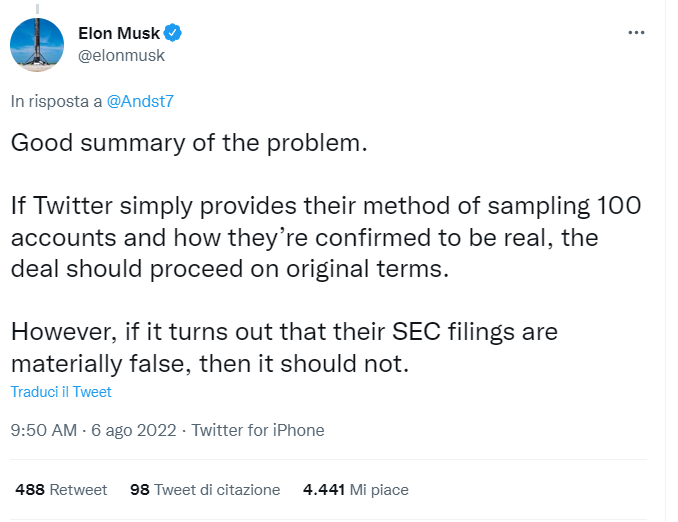Click Elon Musk's profile avatar picture

tap(39, 44)
